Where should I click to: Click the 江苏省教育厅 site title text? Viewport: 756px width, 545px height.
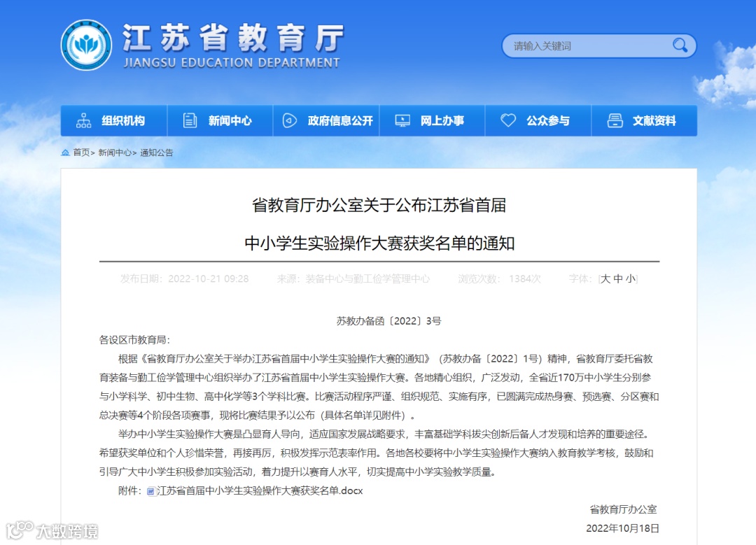coord(233,38)
